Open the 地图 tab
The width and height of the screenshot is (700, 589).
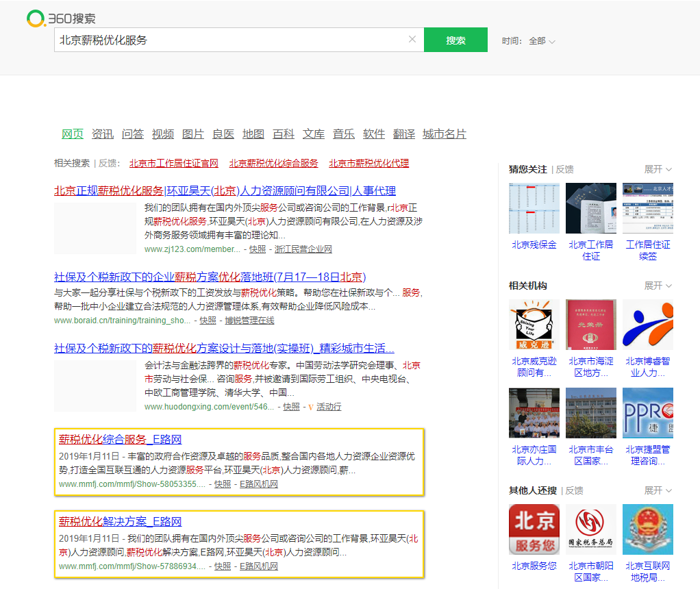253,134
